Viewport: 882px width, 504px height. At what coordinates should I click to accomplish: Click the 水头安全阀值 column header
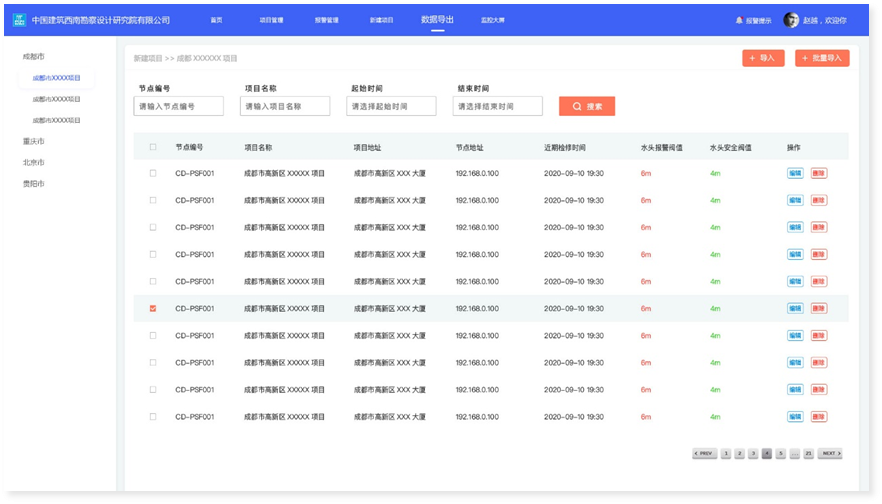click(x=731, y=147)
